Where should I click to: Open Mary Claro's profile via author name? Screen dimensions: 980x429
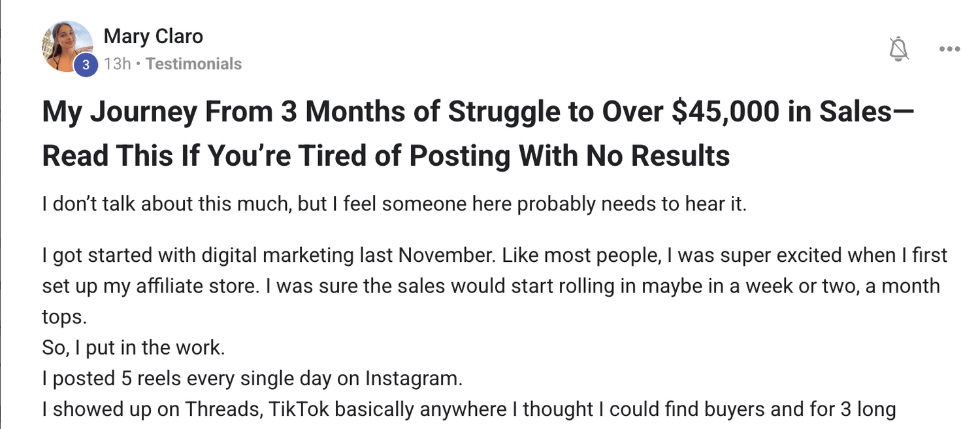point(153,36)
